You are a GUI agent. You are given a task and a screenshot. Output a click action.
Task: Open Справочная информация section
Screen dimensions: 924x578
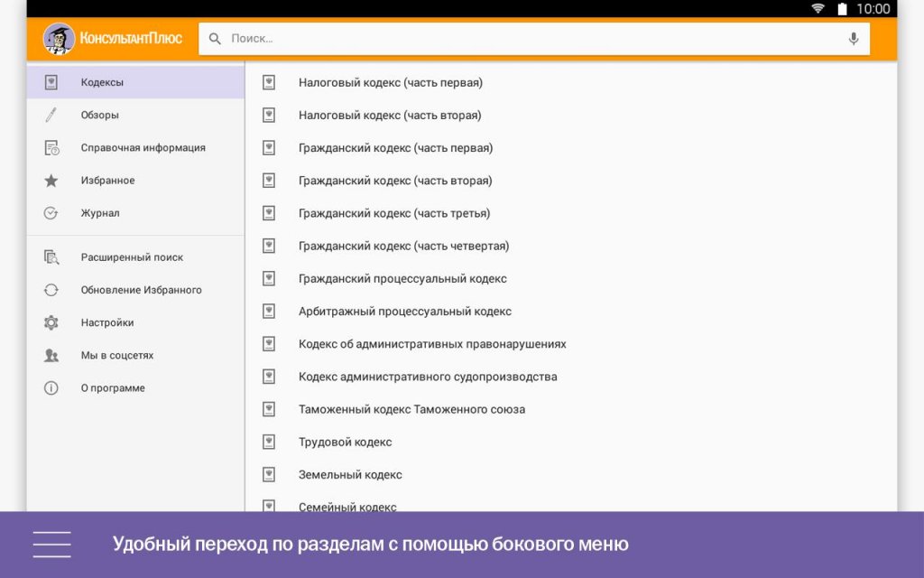pyautogui.click(x=135, y=147)
